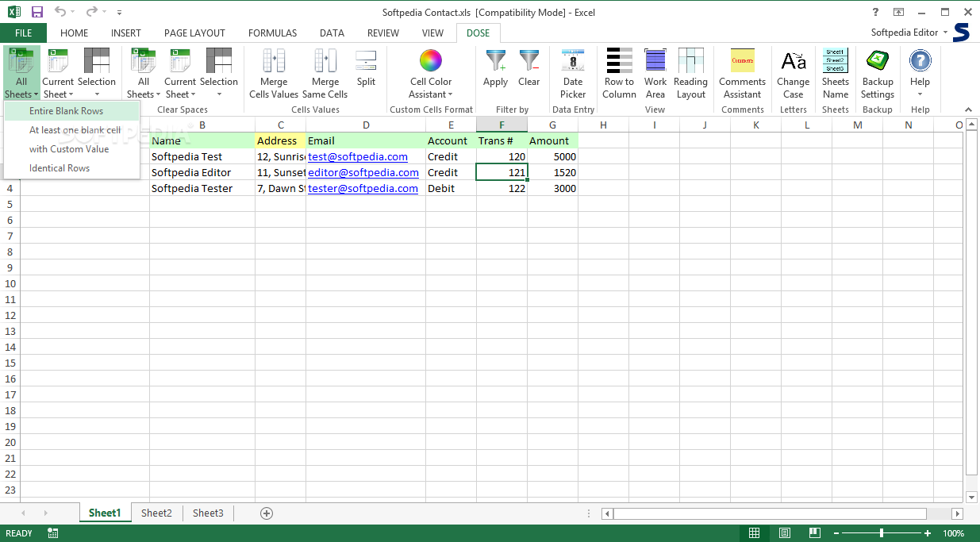
Task: Open Backup Settings
Action: point(878,73)
